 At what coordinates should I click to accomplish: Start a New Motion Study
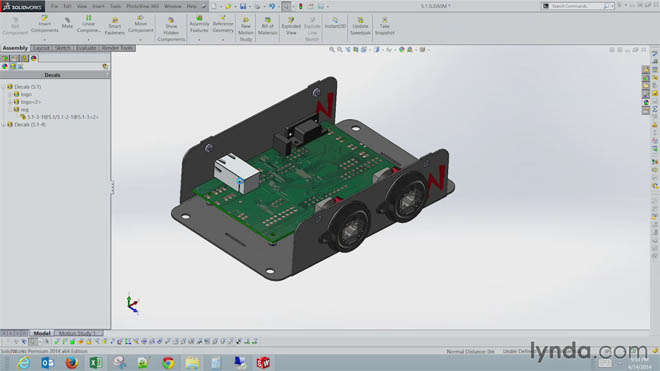245,29
